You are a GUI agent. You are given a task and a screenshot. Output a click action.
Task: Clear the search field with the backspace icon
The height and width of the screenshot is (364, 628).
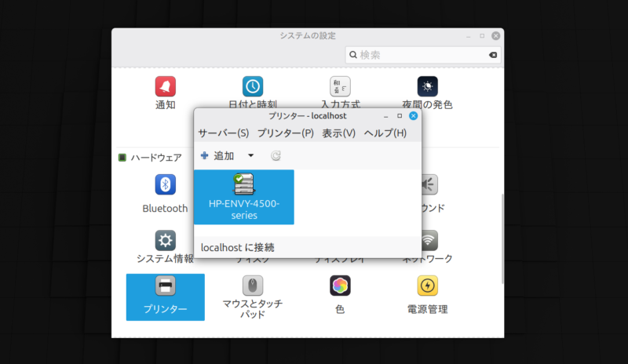(491, 55)
